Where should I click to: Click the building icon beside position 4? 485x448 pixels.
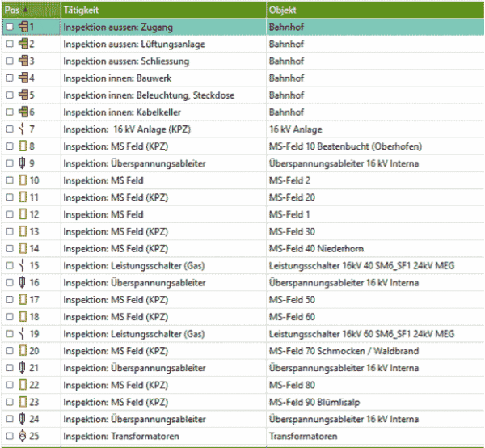tap(23, 78)
